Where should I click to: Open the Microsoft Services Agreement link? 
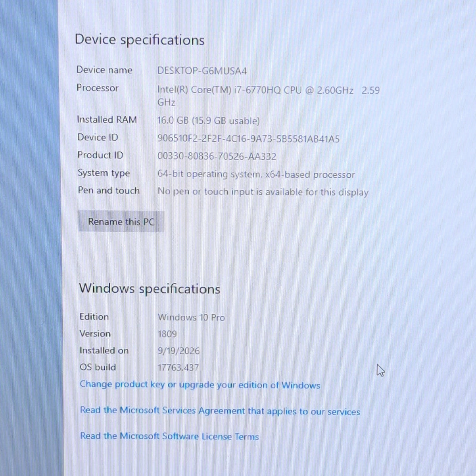point(220,411)
